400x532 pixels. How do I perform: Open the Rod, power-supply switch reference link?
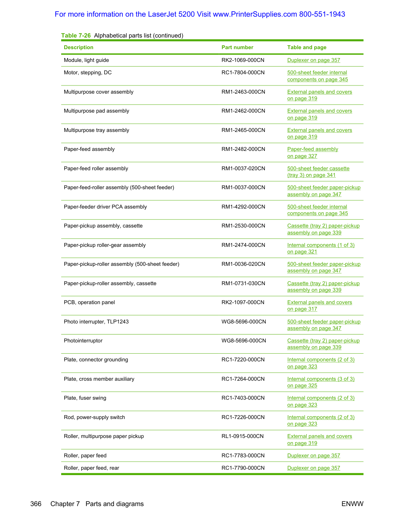pyautogui.click(x=321, y=421)
